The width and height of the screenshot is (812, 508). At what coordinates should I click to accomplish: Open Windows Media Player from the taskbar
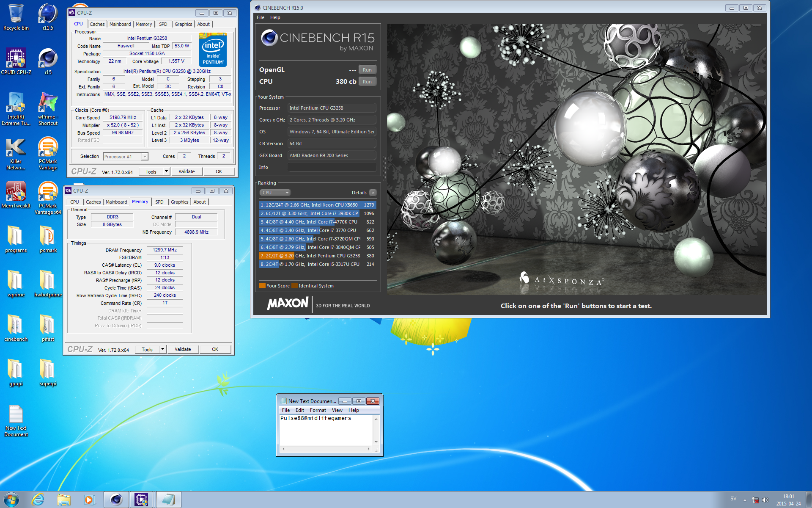pyautogui.click(x=89, y=500)
